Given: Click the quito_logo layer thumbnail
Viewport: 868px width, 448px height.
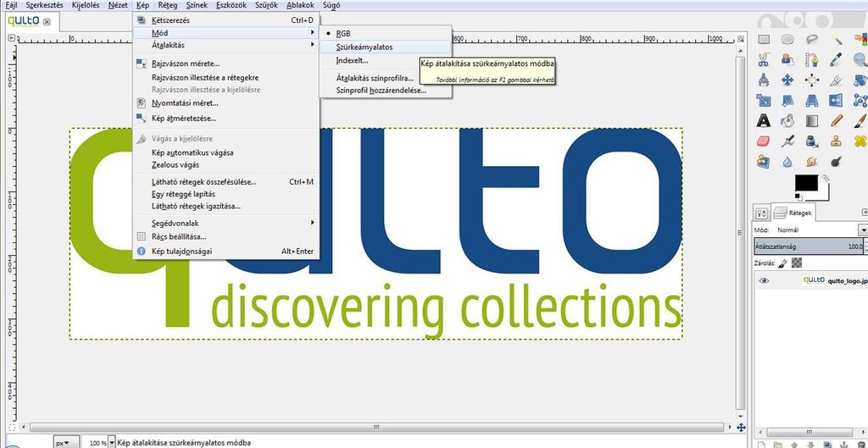Looking at the screenshot, I should [x=814, y=280].
